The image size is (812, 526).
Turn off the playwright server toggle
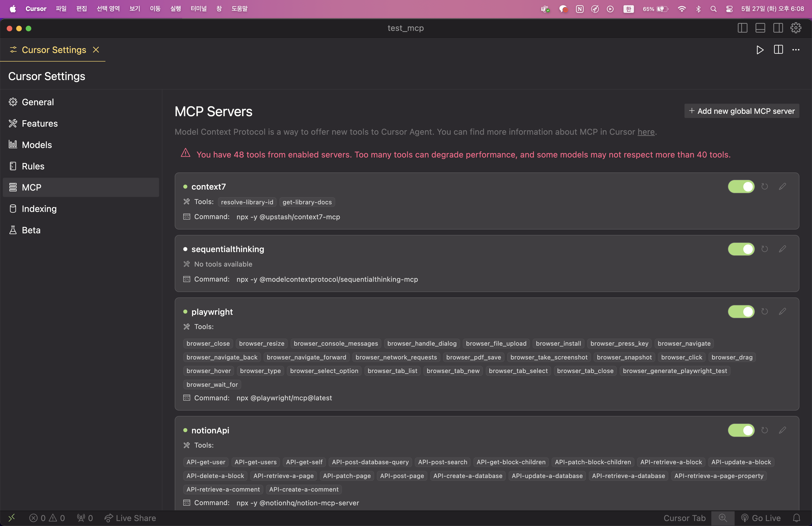pyautogui.click(x=741, y=312)
